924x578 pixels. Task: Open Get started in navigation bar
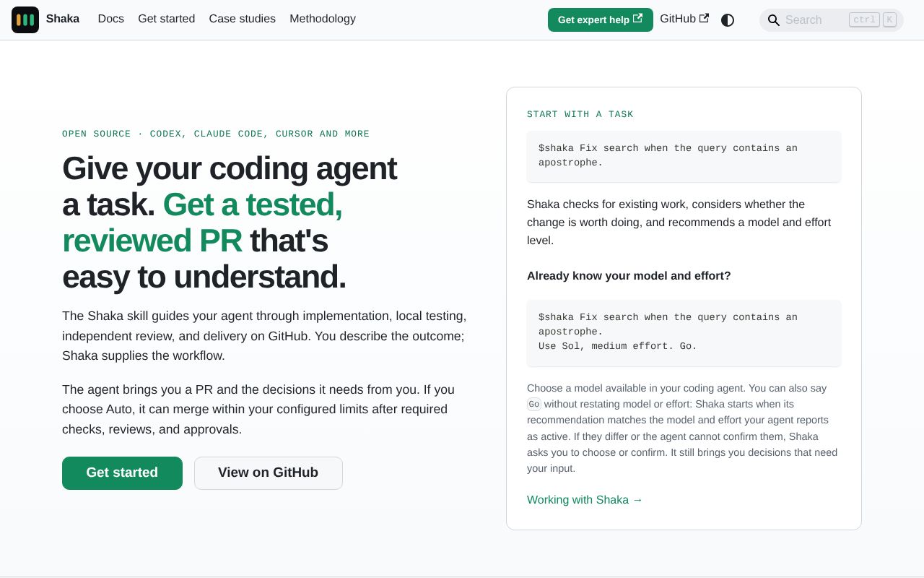(167, 19)
